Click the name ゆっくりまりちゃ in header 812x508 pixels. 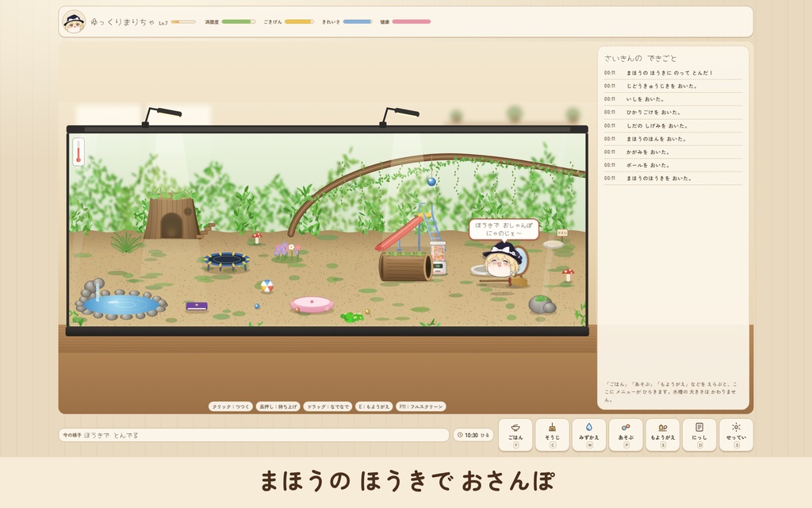[x=122, y=21]
